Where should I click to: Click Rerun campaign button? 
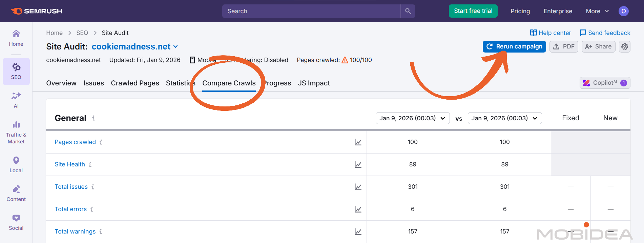point(514,46)
